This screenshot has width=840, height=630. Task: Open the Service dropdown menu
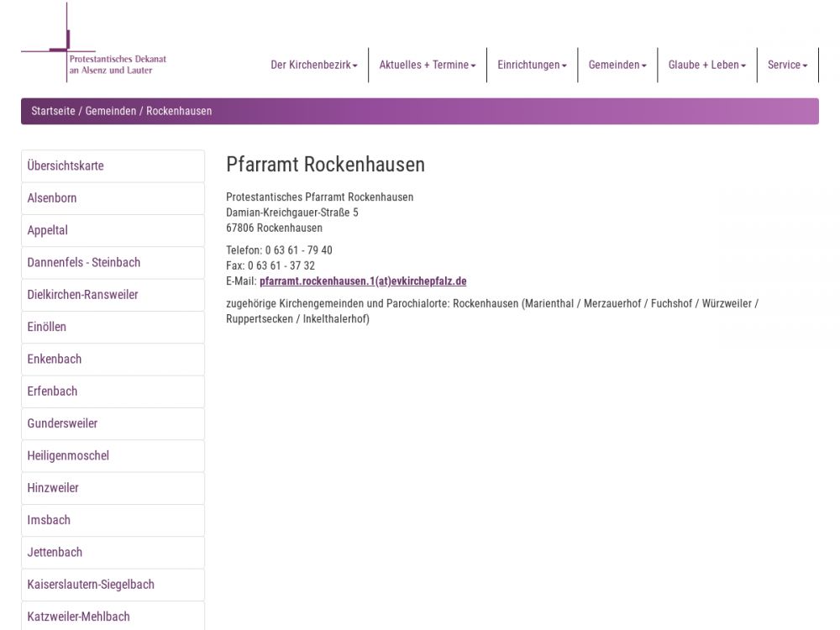pyautogui.click(x=787, y=66)
